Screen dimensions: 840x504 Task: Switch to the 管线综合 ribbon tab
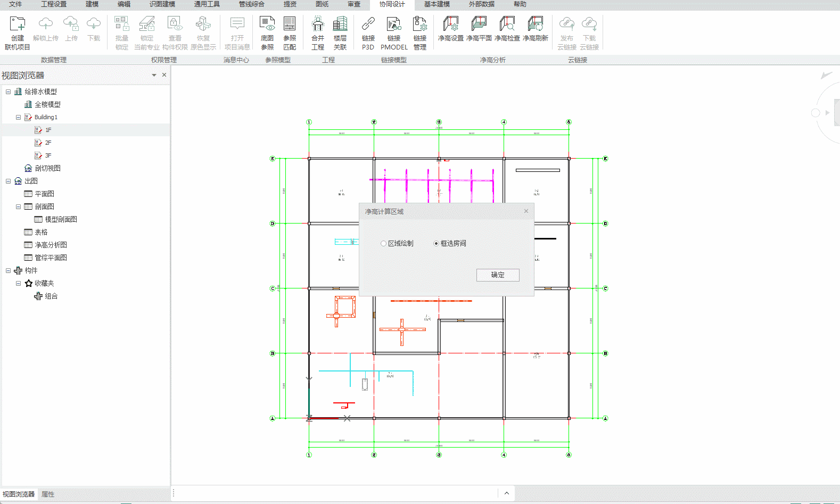[252, 4]
